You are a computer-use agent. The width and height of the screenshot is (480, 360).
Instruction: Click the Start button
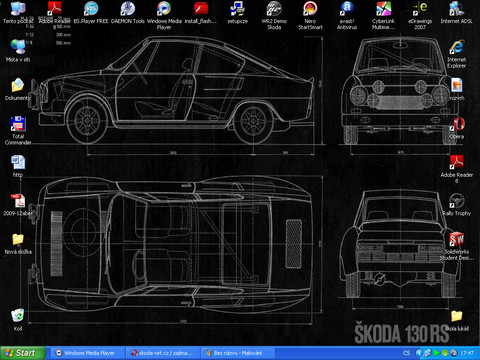(x=23, y=353)
